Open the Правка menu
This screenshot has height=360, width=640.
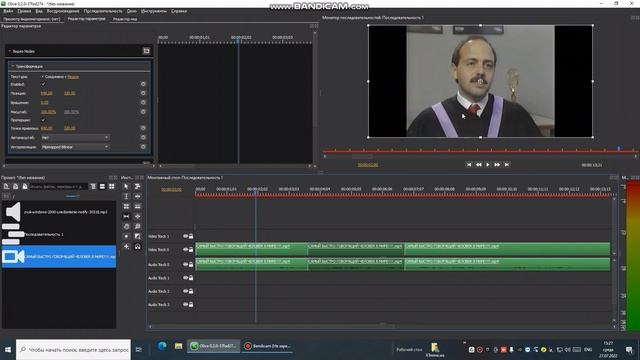[x=24, y=11]
